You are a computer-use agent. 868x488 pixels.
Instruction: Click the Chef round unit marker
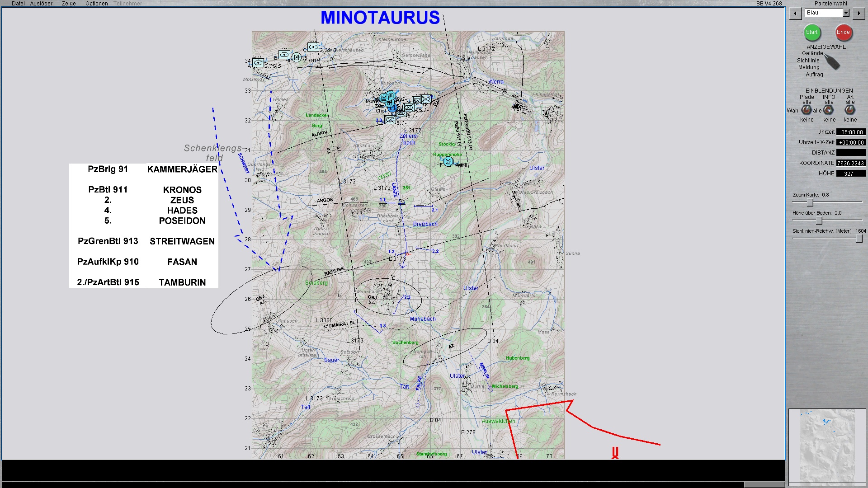(392, 108)
